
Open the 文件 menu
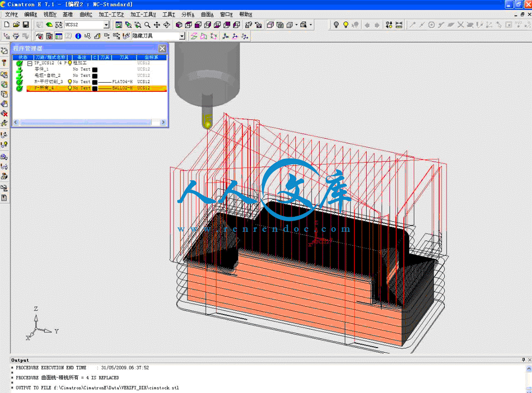11,15
